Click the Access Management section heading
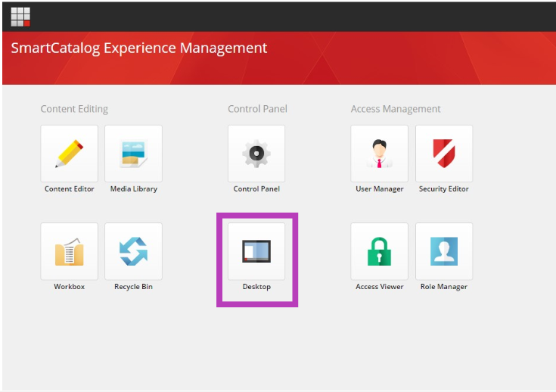 [x=396, y=109]
